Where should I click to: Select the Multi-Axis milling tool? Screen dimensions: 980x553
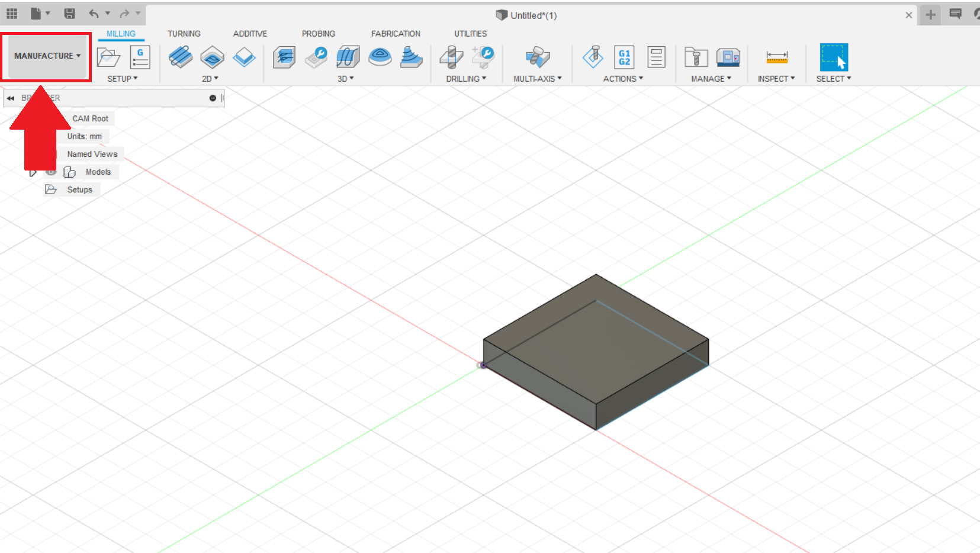pyautogui.click(x=538, y=57)
